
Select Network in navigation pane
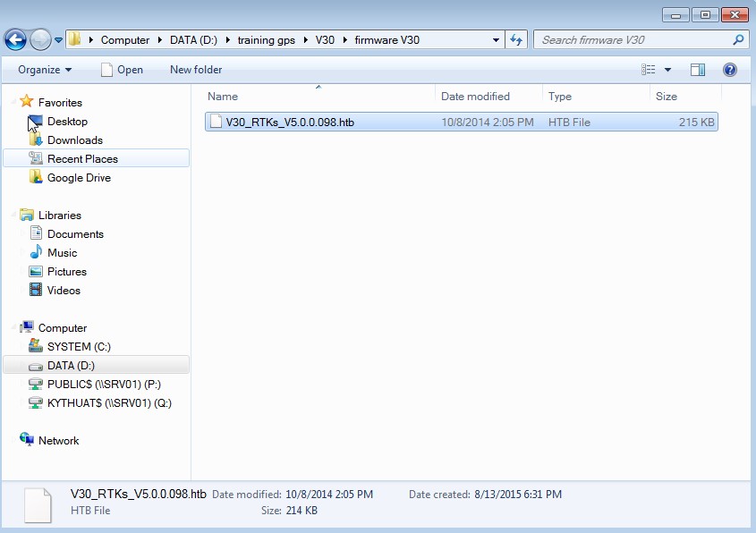click(x=58, y=441)
